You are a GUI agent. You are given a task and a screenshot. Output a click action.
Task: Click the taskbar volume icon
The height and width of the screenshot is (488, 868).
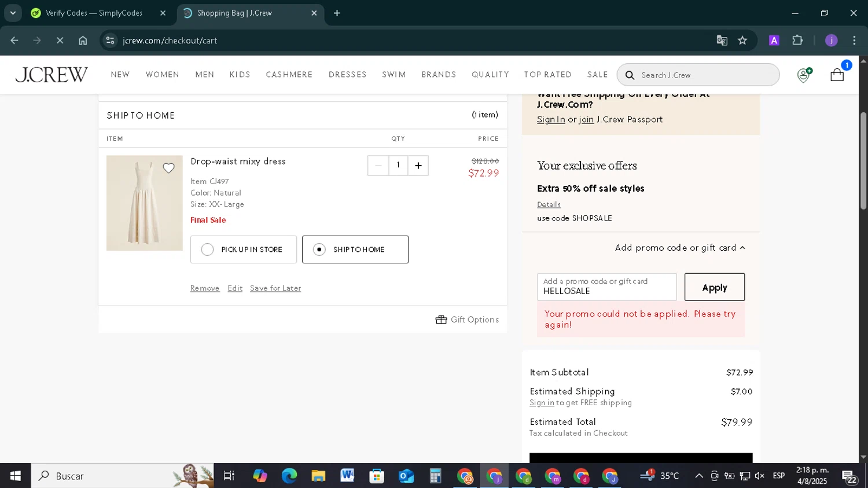[760, 476]
